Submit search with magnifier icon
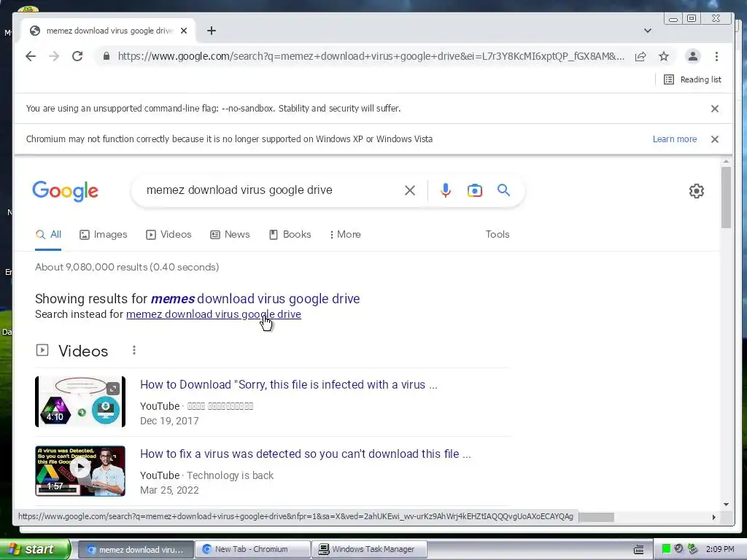 [x=503, y=190]
